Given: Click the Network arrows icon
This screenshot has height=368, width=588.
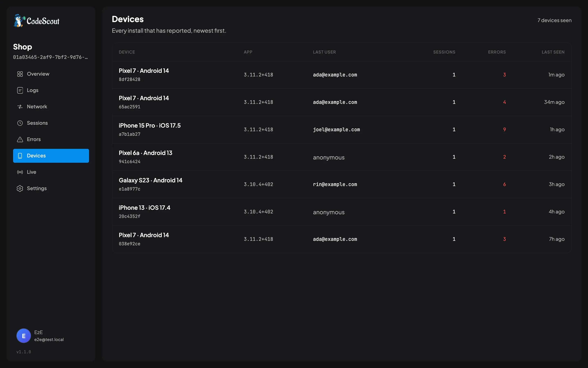Looking at the screenshot, I should click(20, 107).
